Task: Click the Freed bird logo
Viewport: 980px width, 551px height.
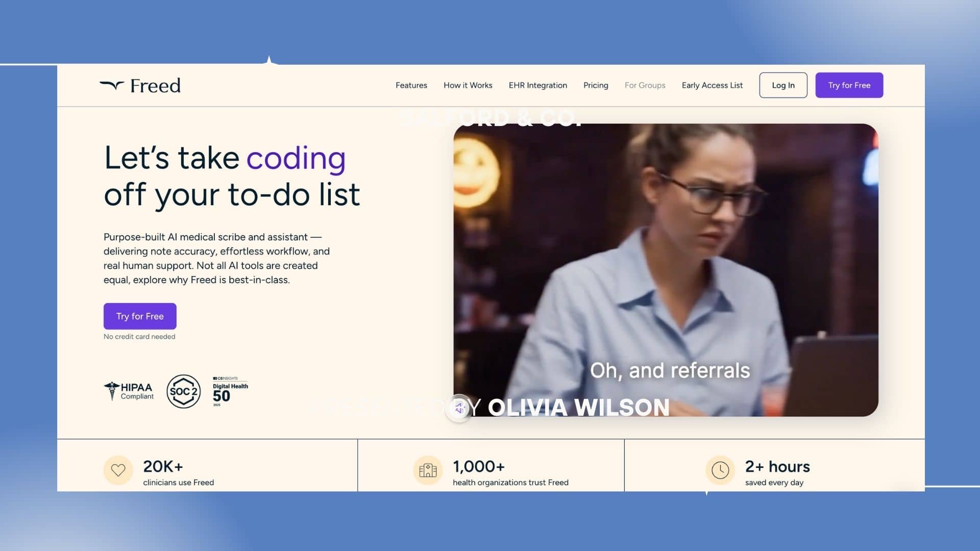Action: pos(112,85)
